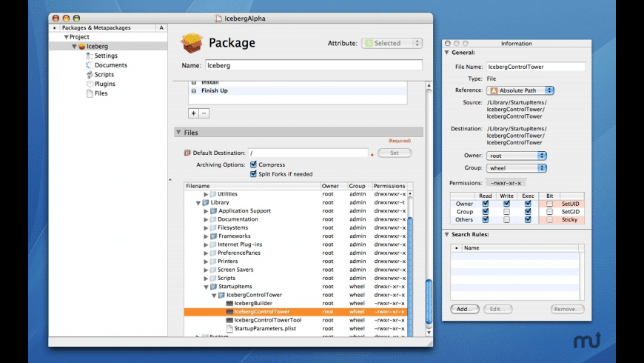Click the StartupParameters.plist file icon
Viewport: 644px width, 363px height.
click(x=229, y=328)
